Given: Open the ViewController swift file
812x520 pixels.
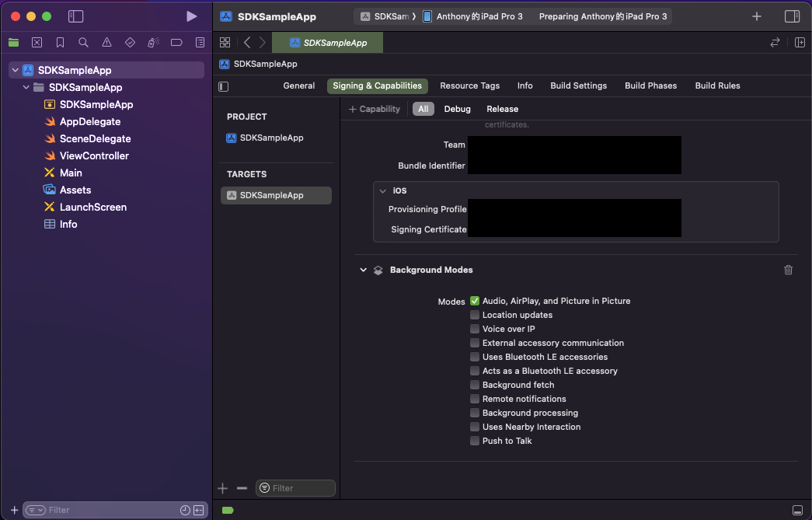Looking at the screenshot, I should pyautogui.click(x=94, y=155).
